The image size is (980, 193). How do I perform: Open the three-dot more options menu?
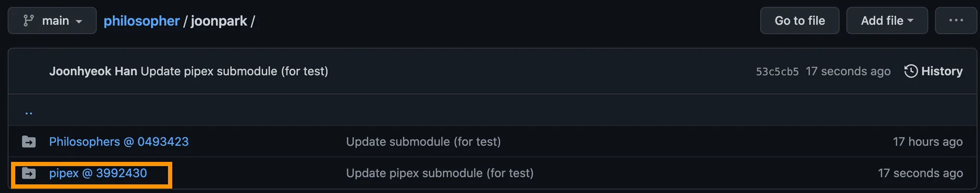point(956,21)
